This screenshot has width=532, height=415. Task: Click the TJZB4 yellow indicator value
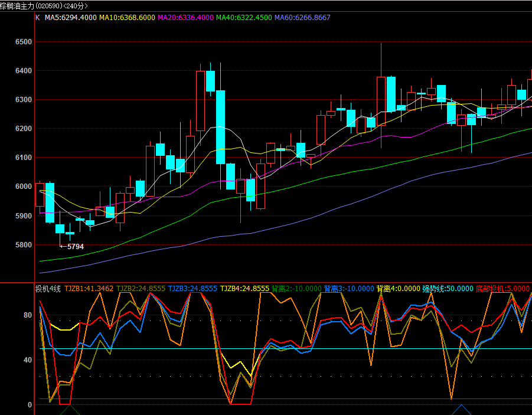[x=244, y=289]
